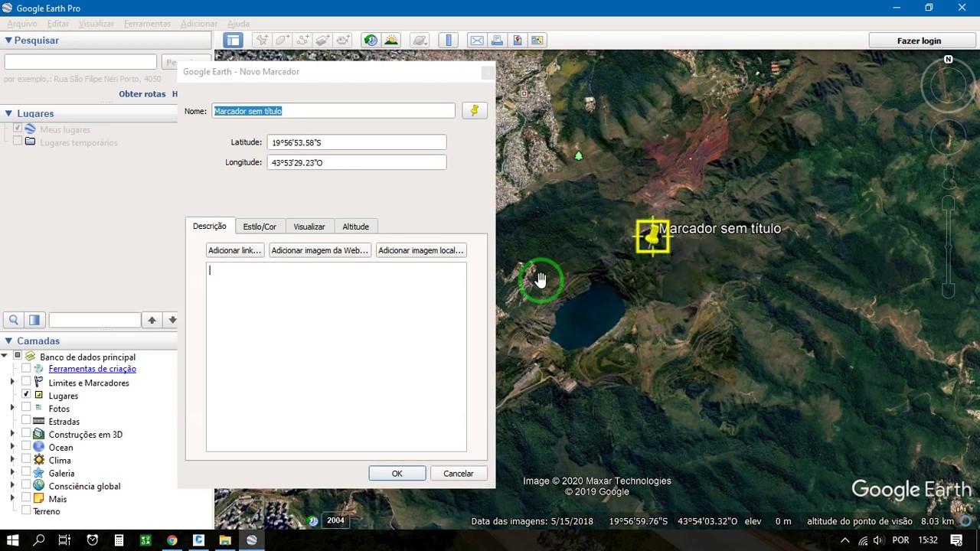This screenshot has width=980, height=551.
Task: Click the north compass ring N indicator
Action: 949,60
